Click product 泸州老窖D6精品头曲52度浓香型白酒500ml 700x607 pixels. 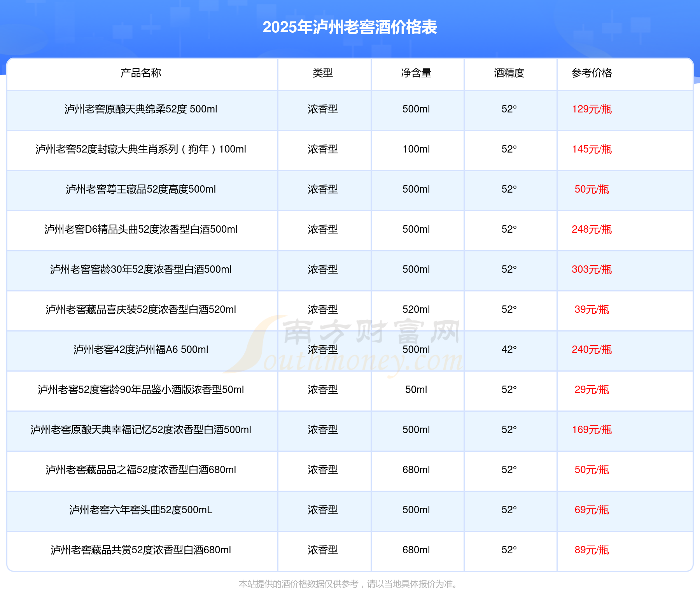click(141, 229)
